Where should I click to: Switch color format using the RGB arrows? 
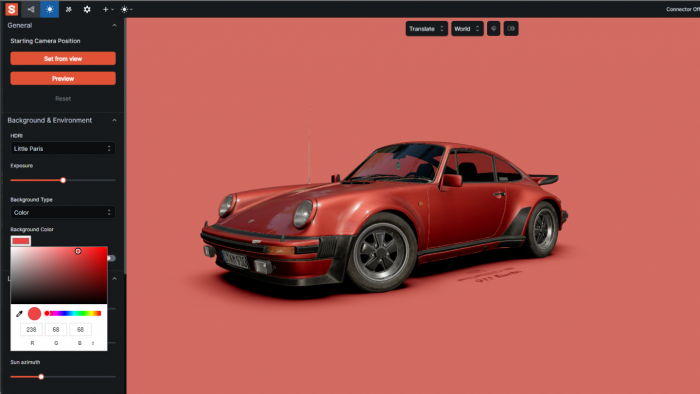(x=93, y=343)
